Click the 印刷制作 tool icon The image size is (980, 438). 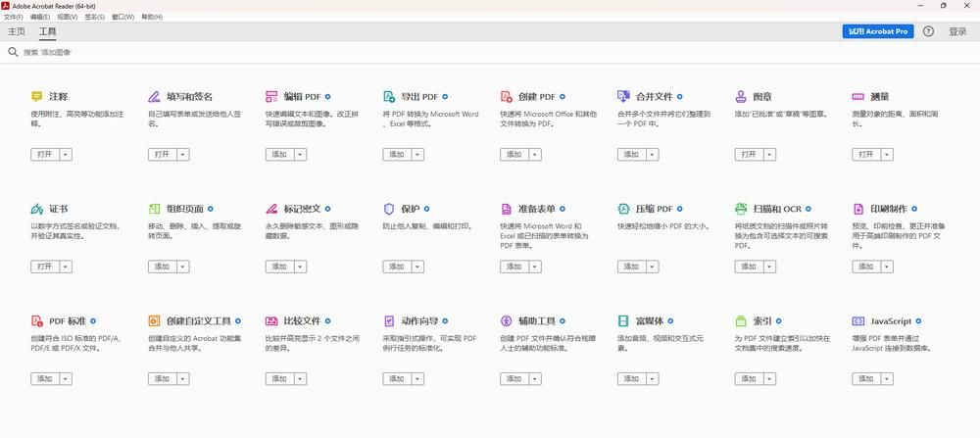pyautogui.click(x=858, y=209)
